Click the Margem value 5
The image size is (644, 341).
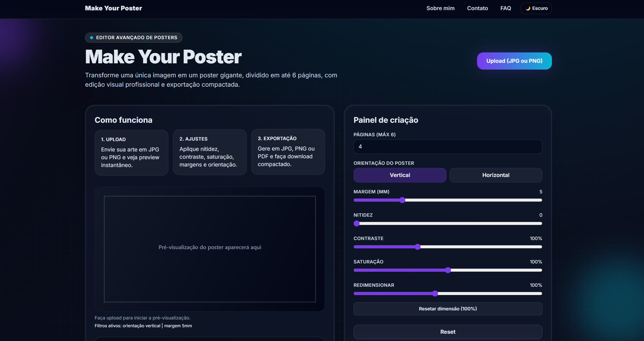click(541, 192)
